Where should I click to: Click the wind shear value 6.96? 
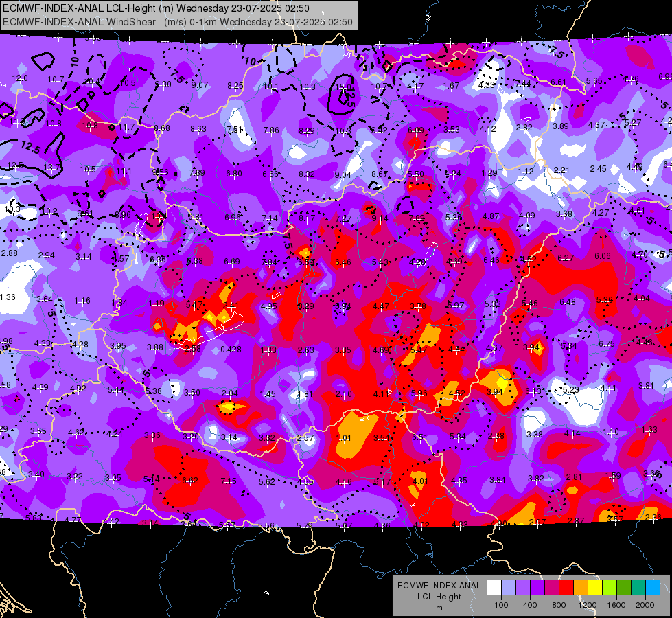pyautogui.click(x=233, y=218)
